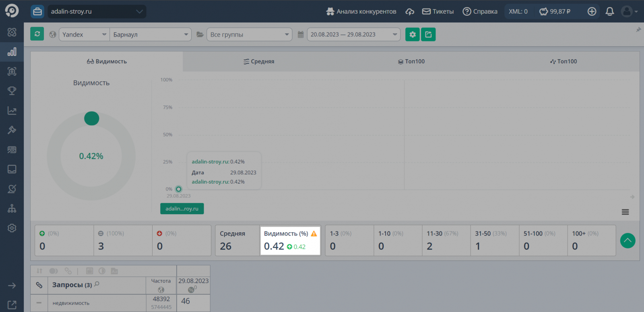
Task: Open the notifications bell
Action: [610, 11]
